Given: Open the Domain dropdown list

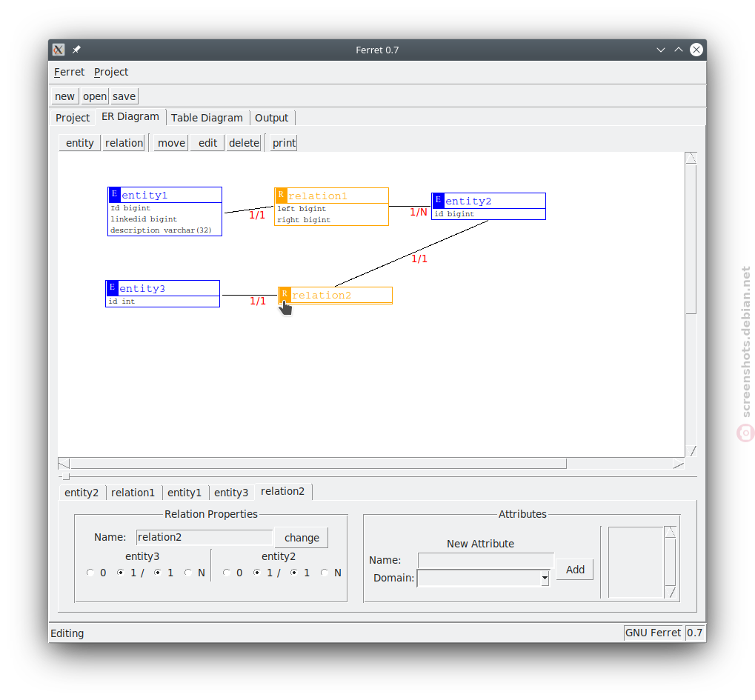Looking at the screenshot, I should [545, 578].
